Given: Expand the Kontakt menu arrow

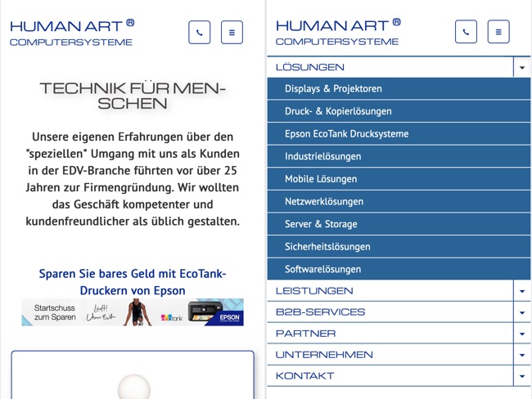Looking at the screenshot, I should 521,376.
